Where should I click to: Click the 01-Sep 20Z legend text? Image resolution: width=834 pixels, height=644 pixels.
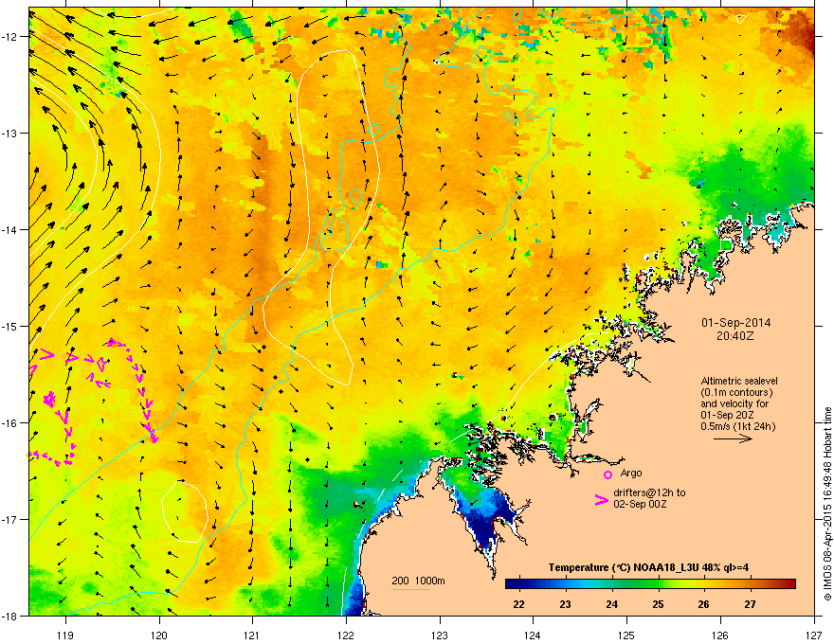point(727,415)
